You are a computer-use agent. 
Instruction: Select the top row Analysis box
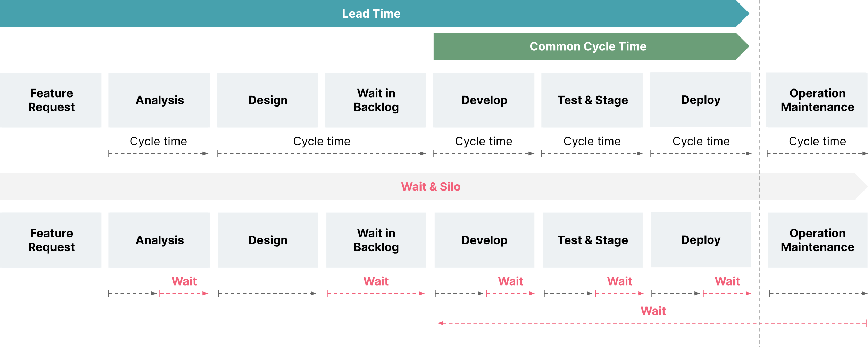(x=159, y=100)
